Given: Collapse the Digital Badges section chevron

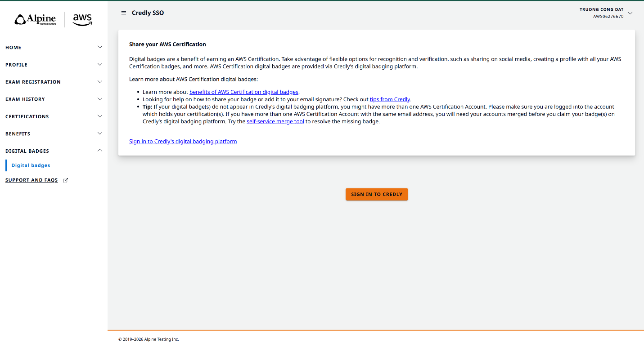Looking at the screenshot, I should [x=100, y=151].
